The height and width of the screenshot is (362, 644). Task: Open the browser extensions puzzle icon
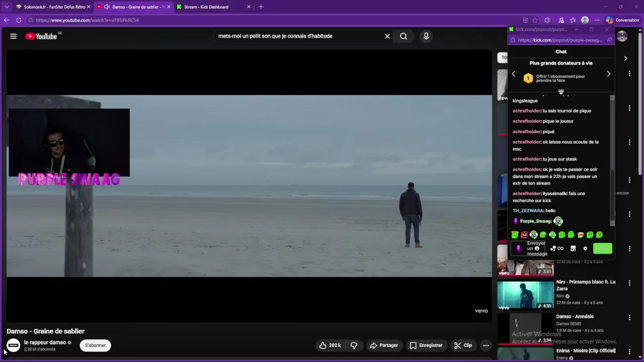pyautogui.click(x=547, y=20)
